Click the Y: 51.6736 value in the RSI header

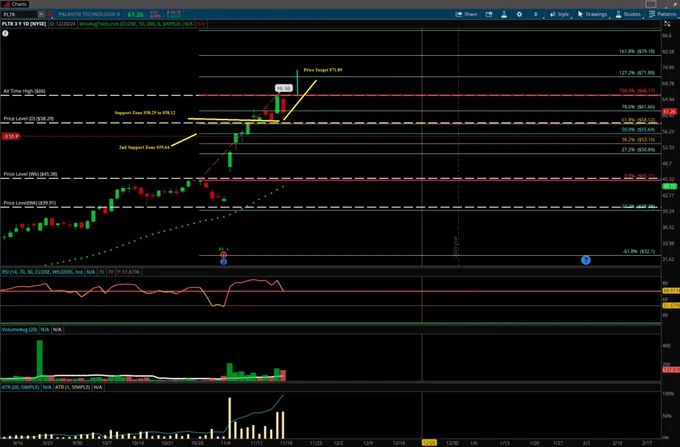128,272
